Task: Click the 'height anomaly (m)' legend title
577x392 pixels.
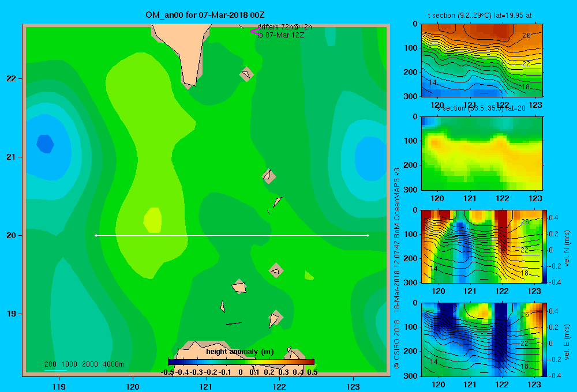Action: point(240,352)
